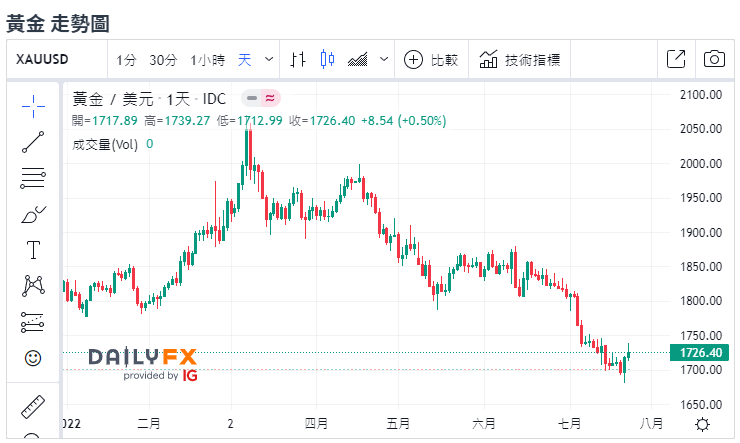Open the emoji icons tool
The image size is (740, 443).
click(x=33, y=357)
